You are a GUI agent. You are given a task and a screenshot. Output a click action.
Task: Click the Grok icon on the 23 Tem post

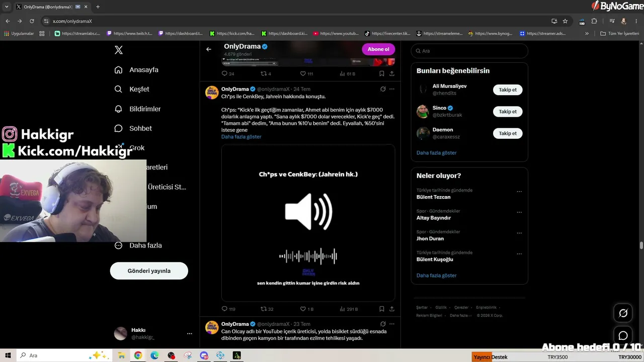tap(383, 324)
